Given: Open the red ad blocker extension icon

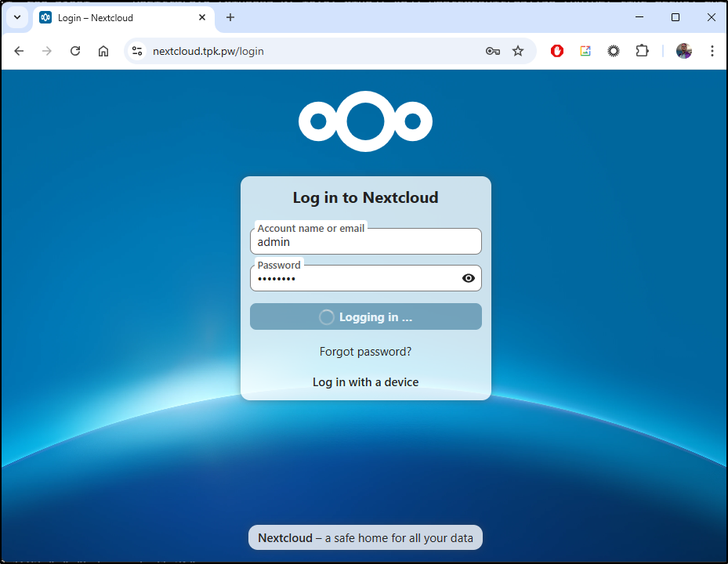Looking at the screenshot, I should click(x=557, y=51).
